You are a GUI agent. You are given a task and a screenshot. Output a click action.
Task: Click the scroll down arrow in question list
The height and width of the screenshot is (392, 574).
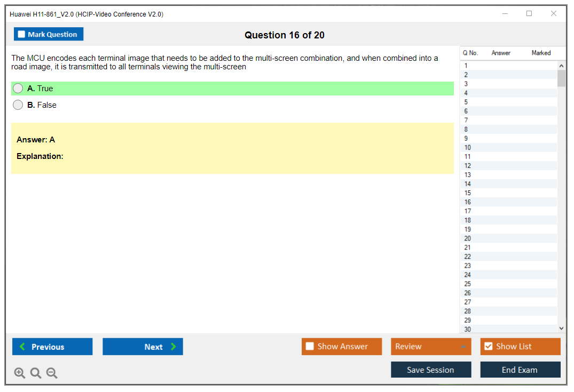tap(561, 329)
